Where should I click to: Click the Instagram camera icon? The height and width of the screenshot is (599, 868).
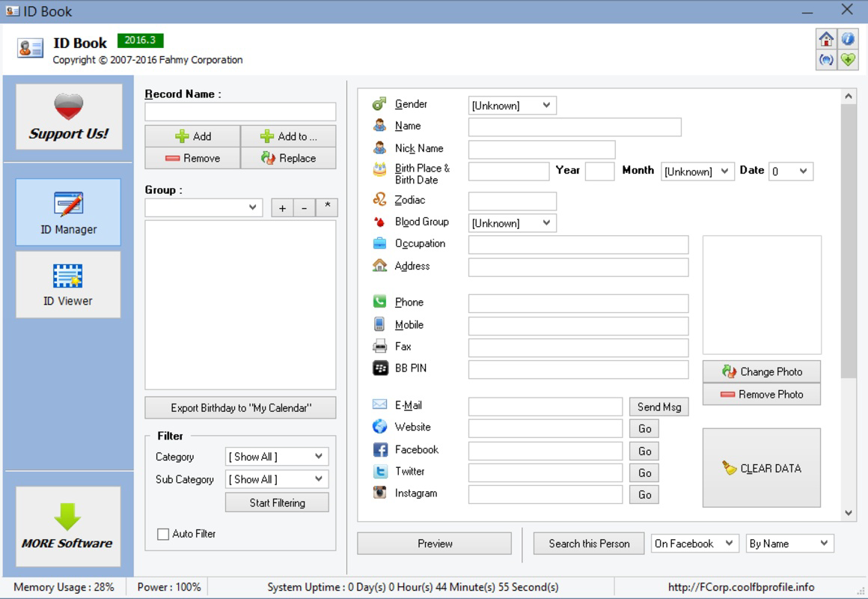380,493
